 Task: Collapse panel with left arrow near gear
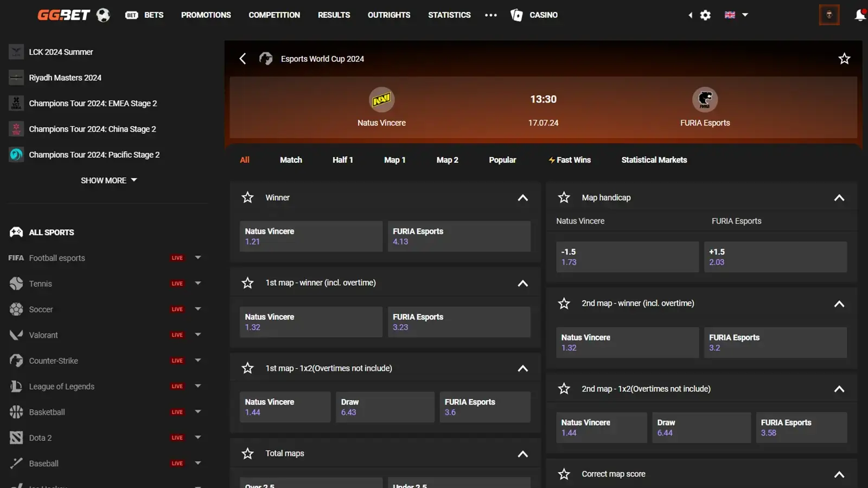[x=691, y=15]
